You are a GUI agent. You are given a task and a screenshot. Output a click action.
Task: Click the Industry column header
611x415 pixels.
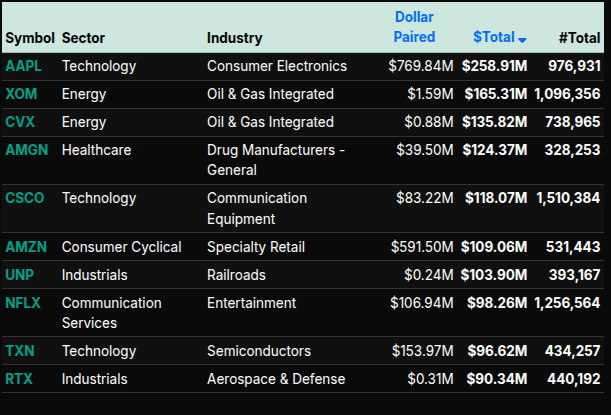(234, 38)
